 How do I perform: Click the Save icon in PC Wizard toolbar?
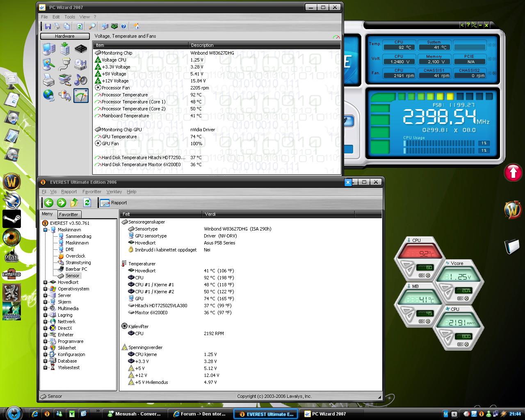coord(48,26)
